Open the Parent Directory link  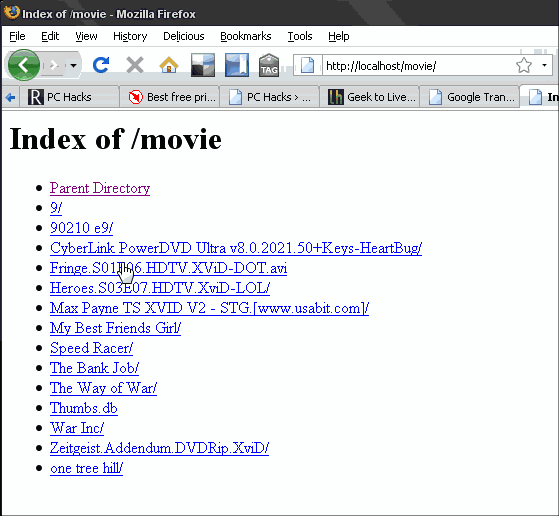coord(100,188)
